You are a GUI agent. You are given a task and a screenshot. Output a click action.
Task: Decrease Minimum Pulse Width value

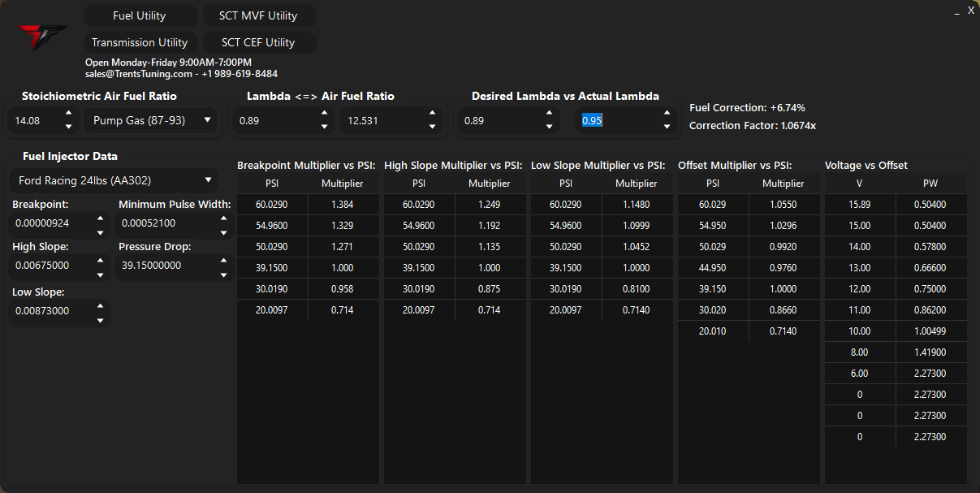(x=225, y=231)
